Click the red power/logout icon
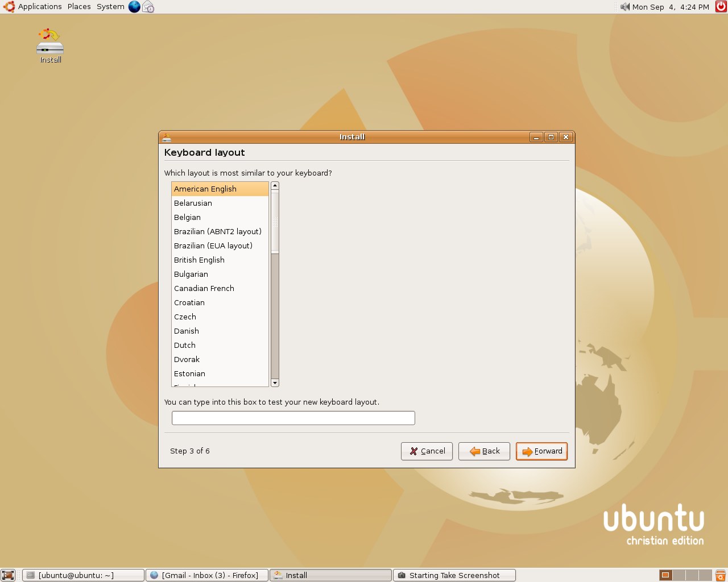Screen dimensions: 728x582 click(x=721, y=7)
